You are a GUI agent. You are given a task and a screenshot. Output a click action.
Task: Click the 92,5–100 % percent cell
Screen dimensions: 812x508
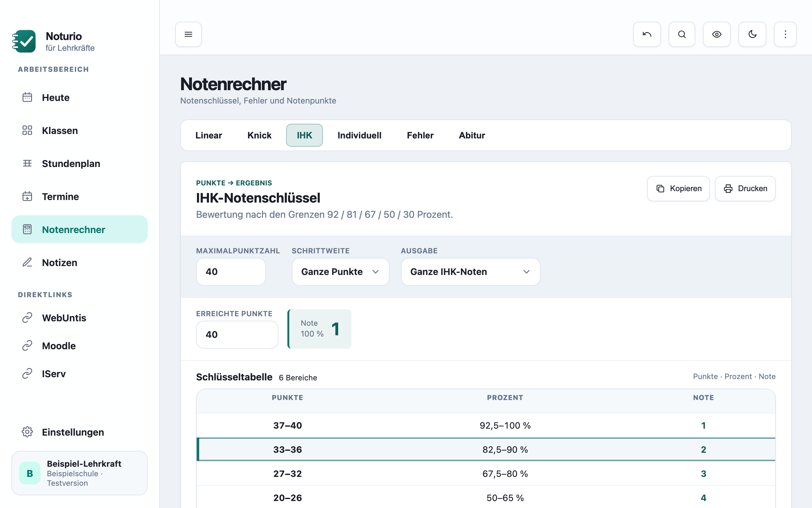tap(505, 425)
